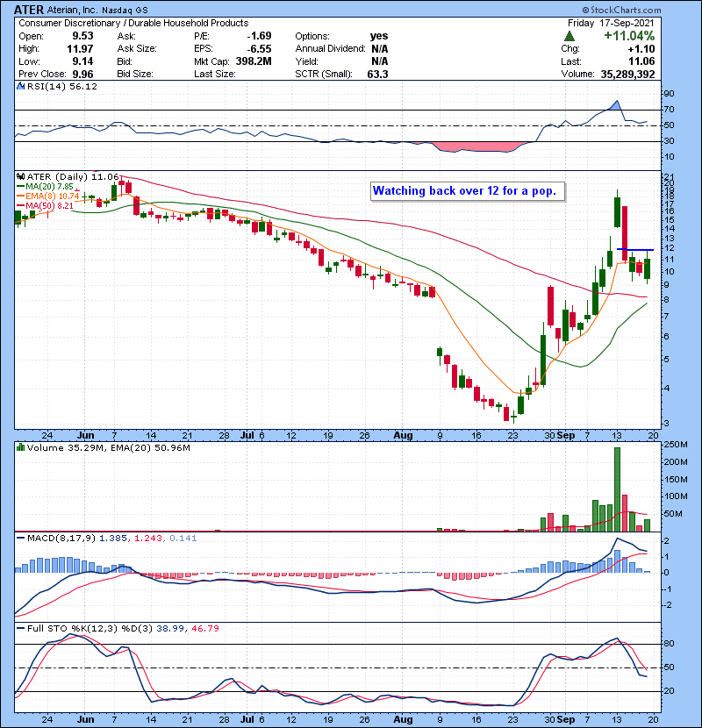Click the Ask Size label

pos(137,49)
